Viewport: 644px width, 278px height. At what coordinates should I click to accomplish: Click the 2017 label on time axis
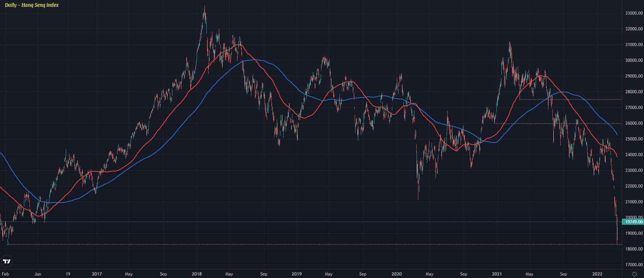click(x=97, y=274)
